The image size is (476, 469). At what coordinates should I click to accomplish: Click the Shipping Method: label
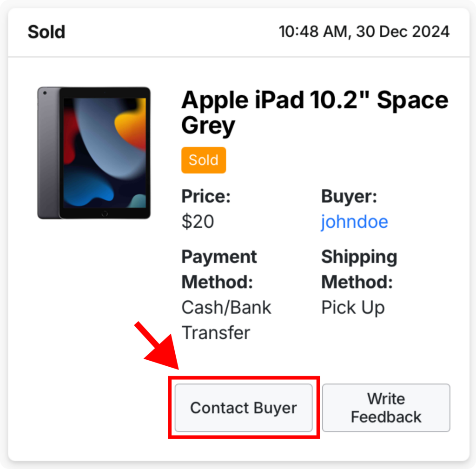click(359, 269)
